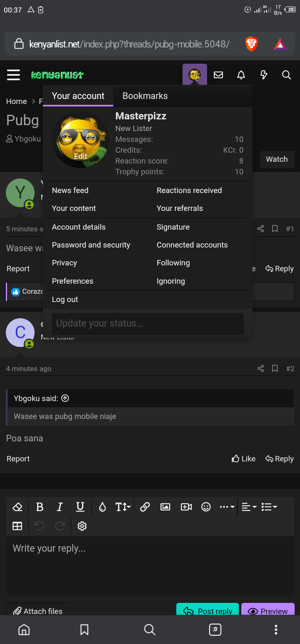The image size is (300, 644).
Task: Report post #1
Action: [18, 269]
